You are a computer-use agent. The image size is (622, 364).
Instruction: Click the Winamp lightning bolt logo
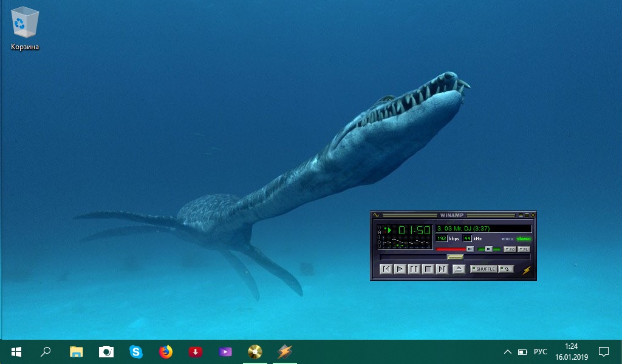(526, 270)
